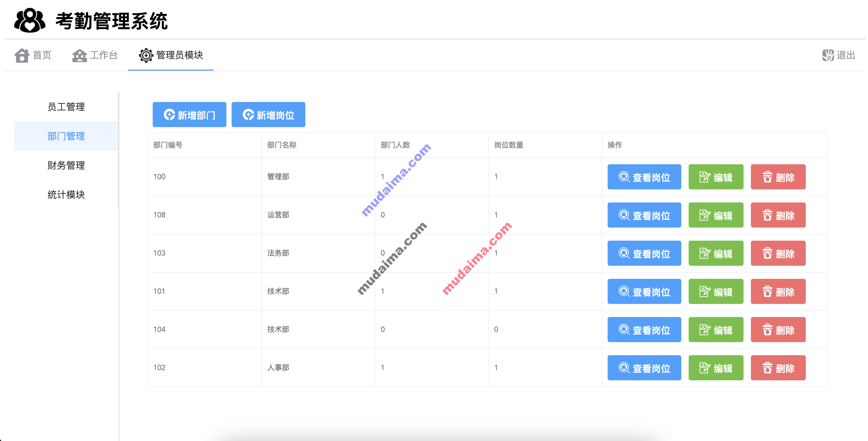Click the plus icon in 新增部门
This screenshot has height=441, width=868.
[x=169, y=115]
